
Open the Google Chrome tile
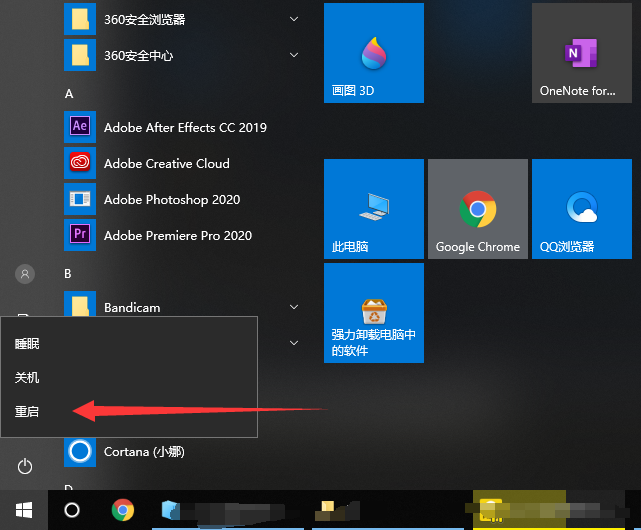(477, 209)
